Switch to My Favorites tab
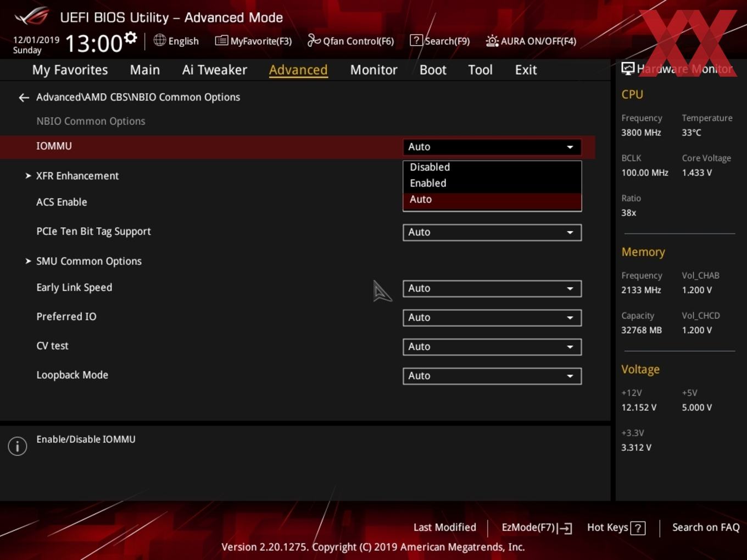The image size is (747, 560). 70,70
